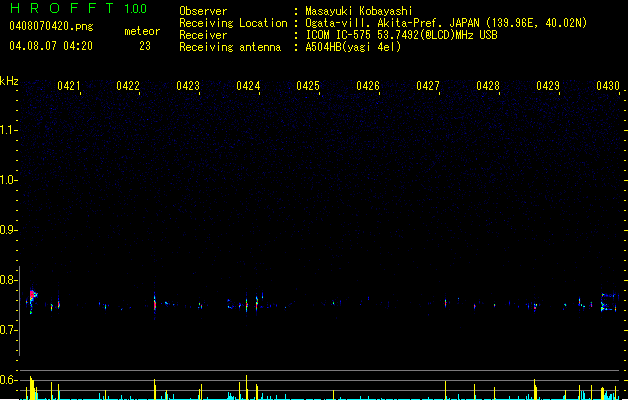Click the 0426 time axis marker
Viewport: 629px width, 400px height.
(368, 86)
